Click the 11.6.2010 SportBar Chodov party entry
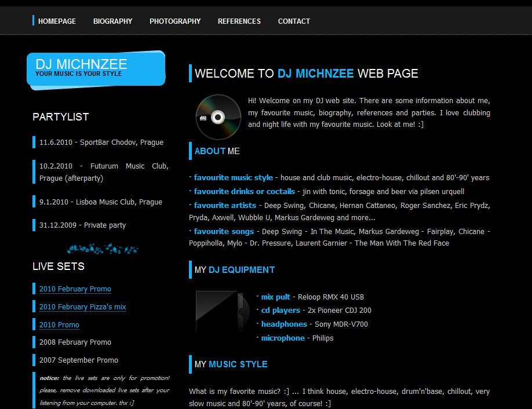 (101, 142)
